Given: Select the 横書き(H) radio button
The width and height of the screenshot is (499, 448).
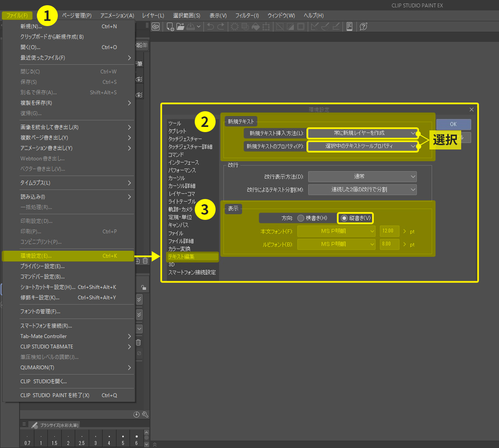Looking at the screenshot, I should pyautogui.click(x=301, y=218).
